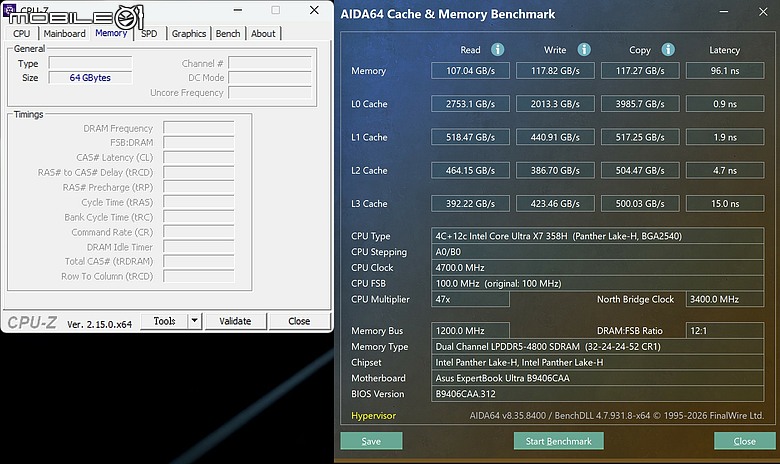
Task: Click the L2 Cache Read value 464.15 GB/s
Action: 470,171
